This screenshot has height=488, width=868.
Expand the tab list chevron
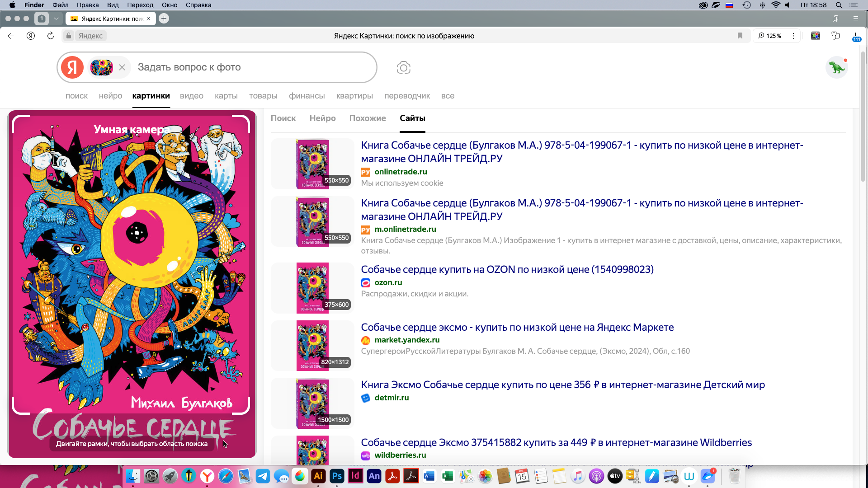(56, 19)
